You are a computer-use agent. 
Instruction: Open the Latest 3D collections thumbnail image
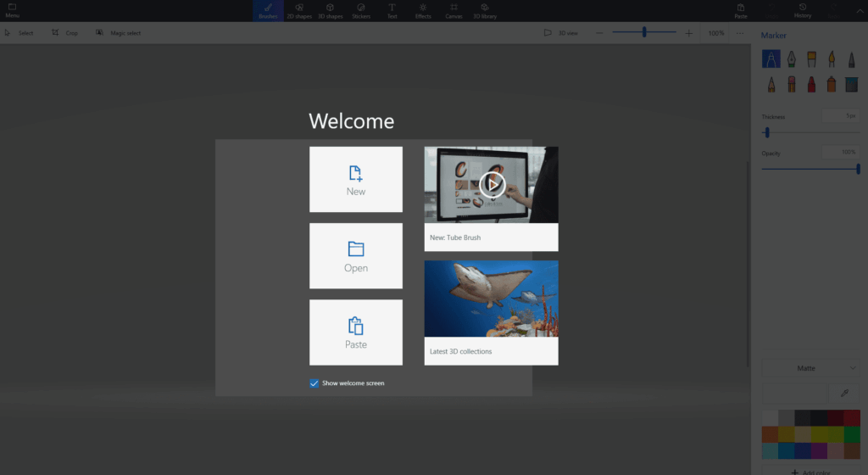click(491, 299)
